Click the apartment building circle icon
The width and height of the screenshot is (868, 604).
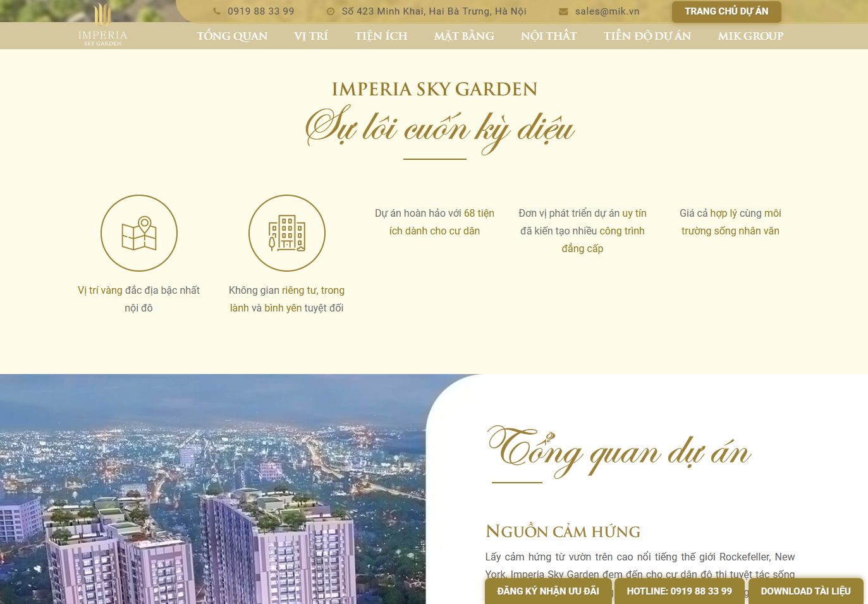click(x=287, y=233)
